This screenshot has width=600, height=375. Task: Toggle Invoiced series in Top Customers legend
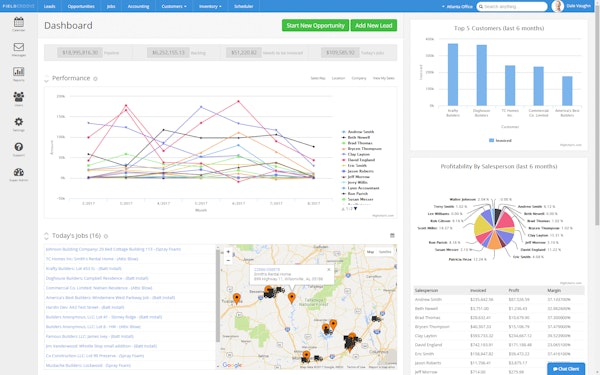click(x=500, y=140)
